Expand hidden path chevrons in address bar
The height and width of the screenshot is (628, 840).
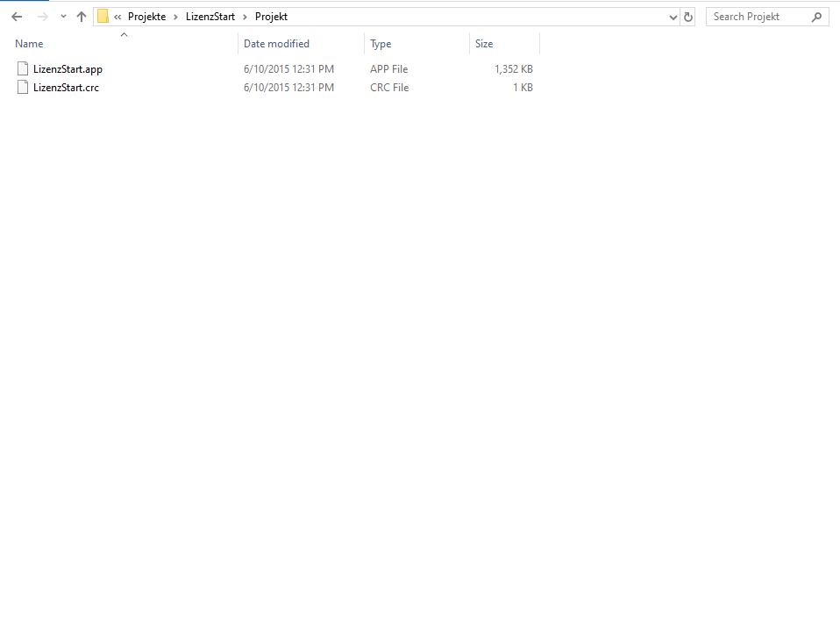tap(117, 18)
